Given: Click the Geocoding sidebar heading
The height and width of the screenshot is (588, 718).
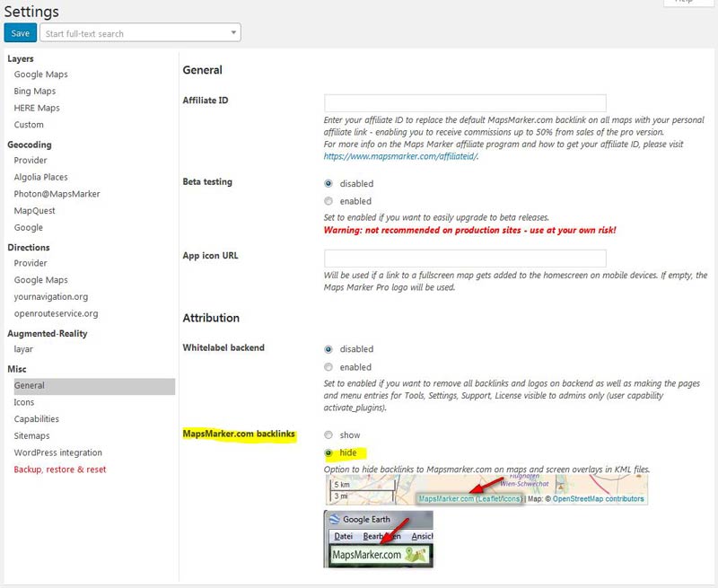Looking at the screenshot, I should click(x=30, y=145).
